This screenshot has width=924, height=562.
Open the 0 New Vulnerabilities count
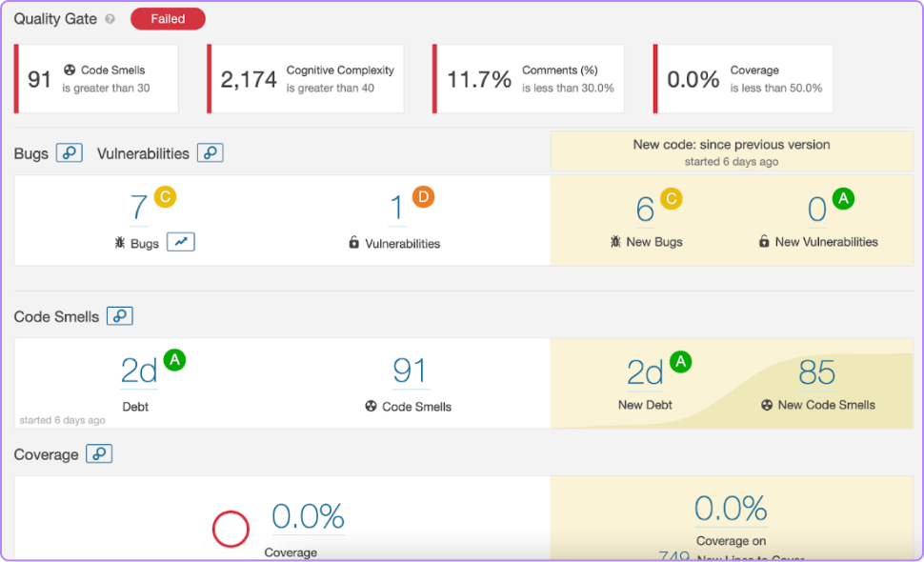816,210
